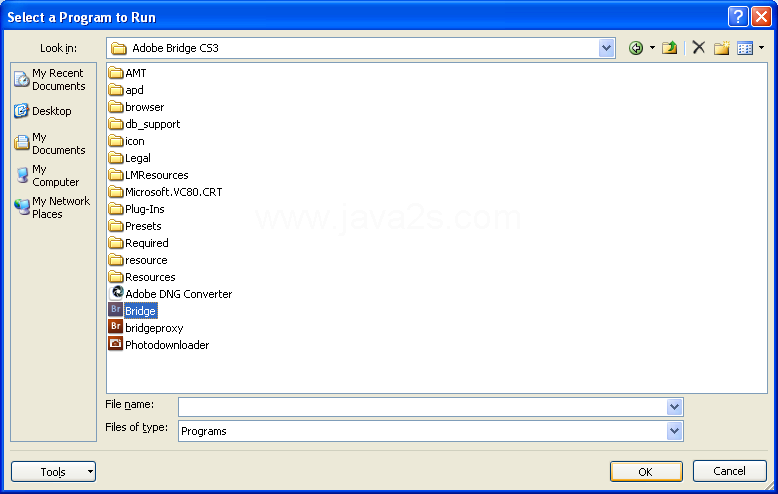Click the Back navigation icon

636,48
